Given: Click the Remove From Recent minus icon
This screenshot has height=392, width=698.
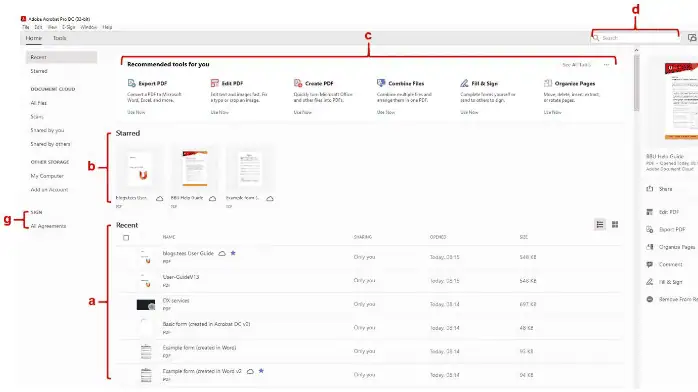Looking at the screenshot, I should [649, 299].
